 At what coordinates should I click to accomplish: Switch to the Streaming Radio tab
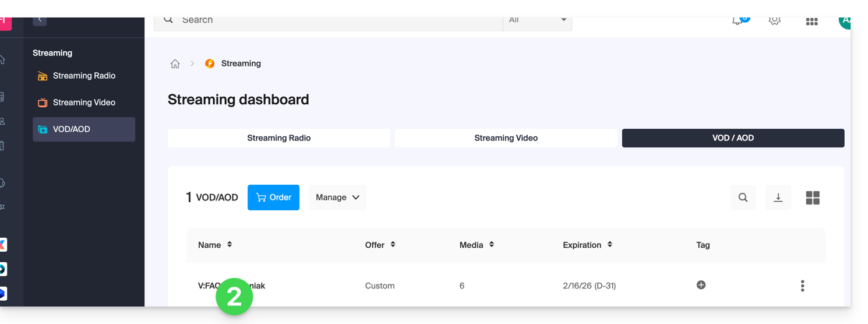point(278,138)
